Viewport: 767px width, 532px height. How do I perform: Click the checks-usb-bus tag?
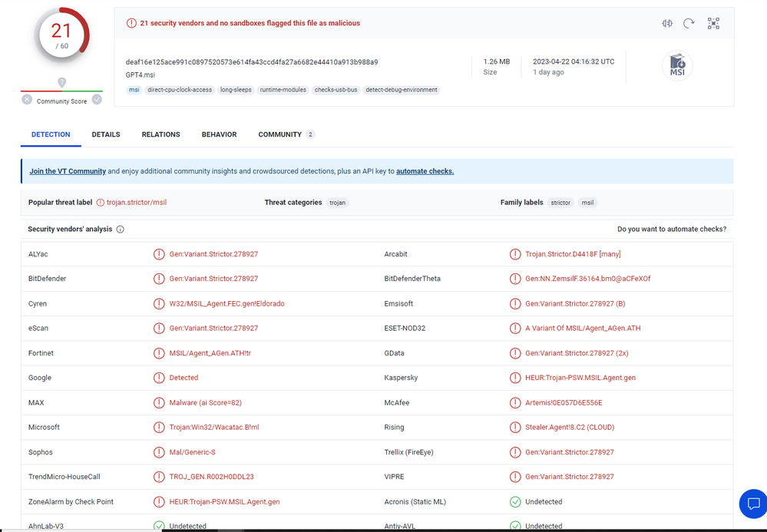point(336,90)
